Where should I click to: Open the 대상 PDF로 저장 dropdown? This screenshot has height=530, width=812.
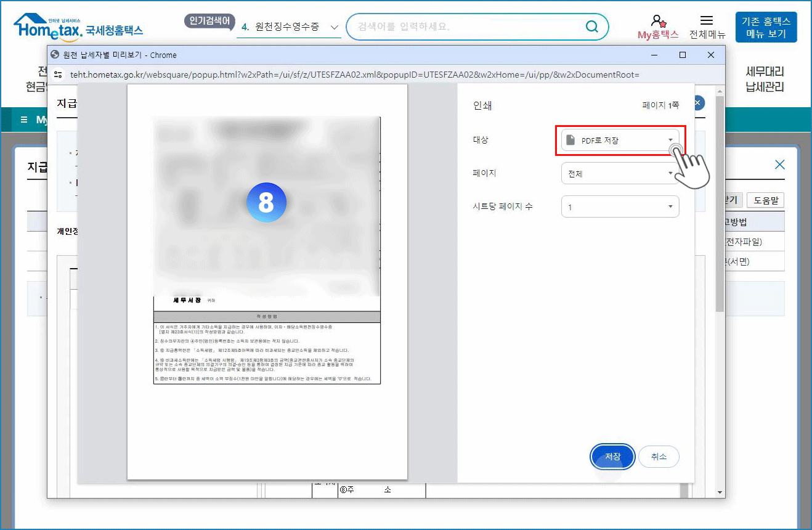(x=620, y=141)
